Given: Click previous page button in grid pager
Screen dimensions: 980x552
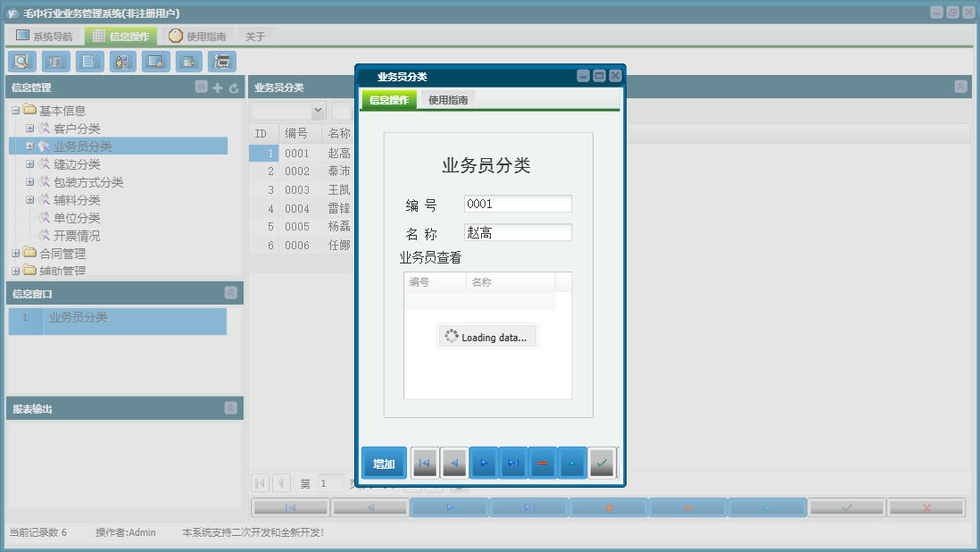Looking at the screenshot, I should [x=281, y=483].
